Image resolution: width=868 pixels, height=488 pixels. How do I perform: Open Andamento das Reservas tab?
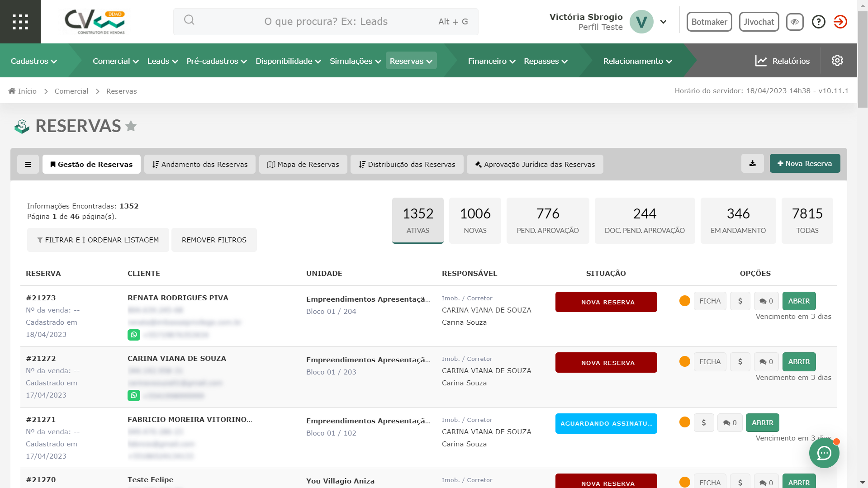(200, 165)
